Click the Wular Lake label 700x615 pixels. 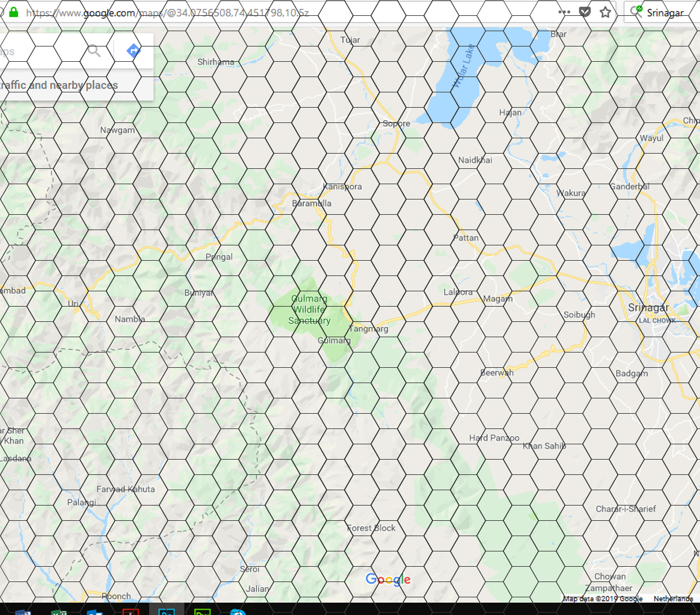pyautogui.click(x=464, y=66)
